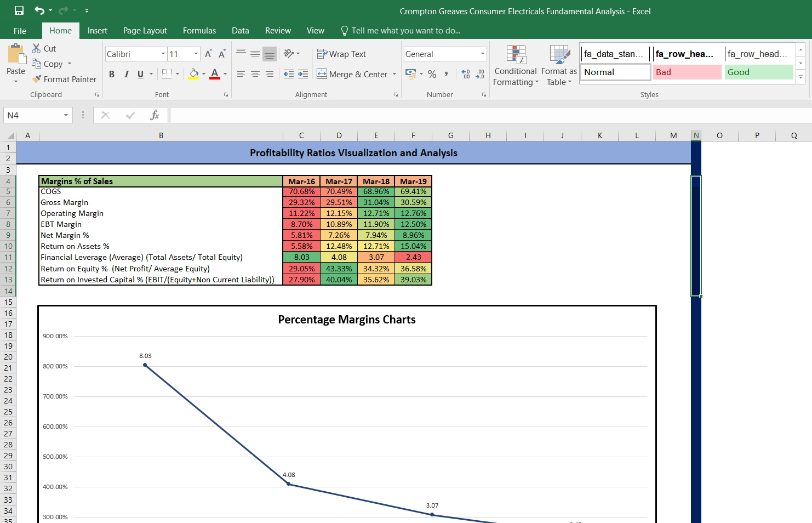Toggle Italic formatting
812x523 pixels.
pyautogui.click(x=127, y=74)
